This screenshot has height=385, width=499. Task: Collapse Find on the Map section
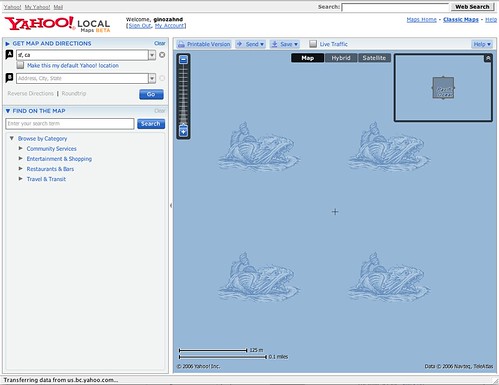pos(8,111)
